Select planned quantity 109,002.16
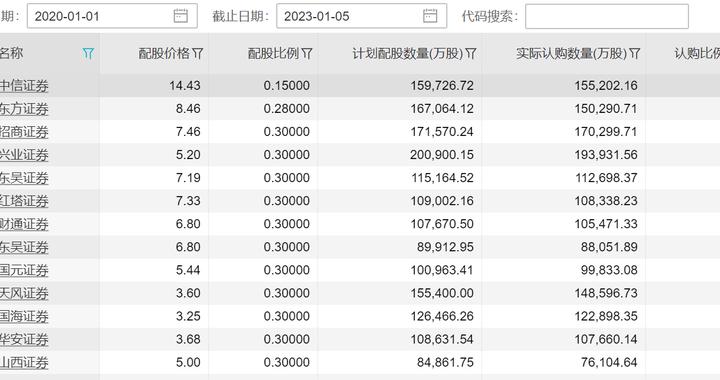The image size is (720, 380). pyautogui.click(x=442, y=201)
